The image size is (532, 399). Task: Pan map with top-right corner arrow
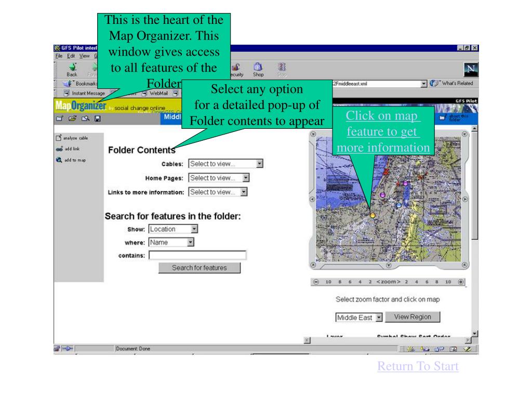click(x=464, y=134)
